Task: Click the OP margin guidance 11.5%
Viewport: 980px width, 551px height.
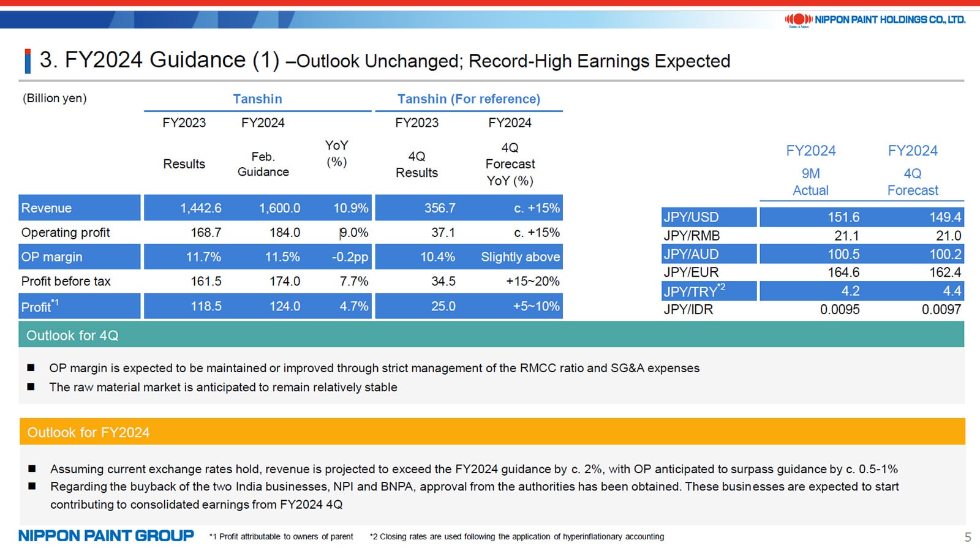Action: [282, 257]
